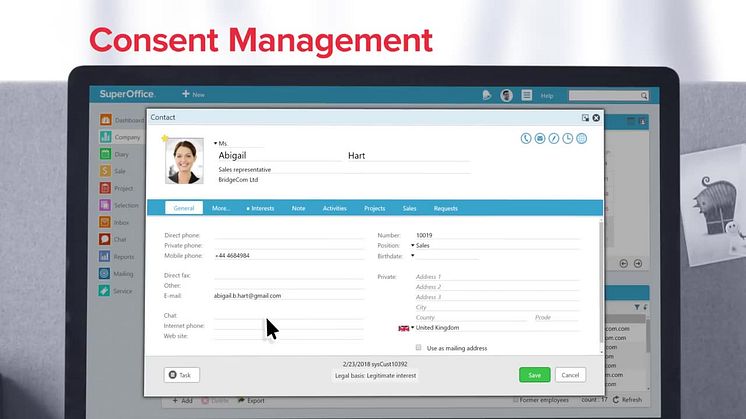This screenshot has height=419, width=746.
Task: Switch to the More... tab
Action: click(x=221, y=208)
